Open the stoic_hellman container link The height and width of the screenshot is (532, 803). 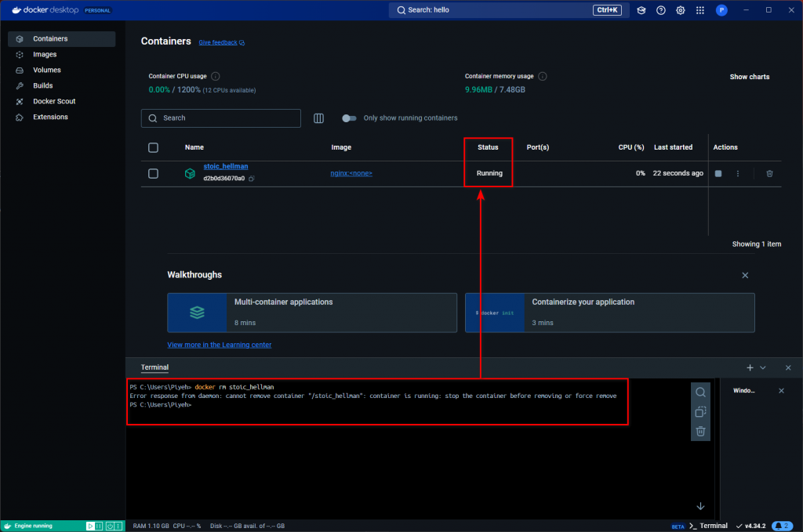225,166
